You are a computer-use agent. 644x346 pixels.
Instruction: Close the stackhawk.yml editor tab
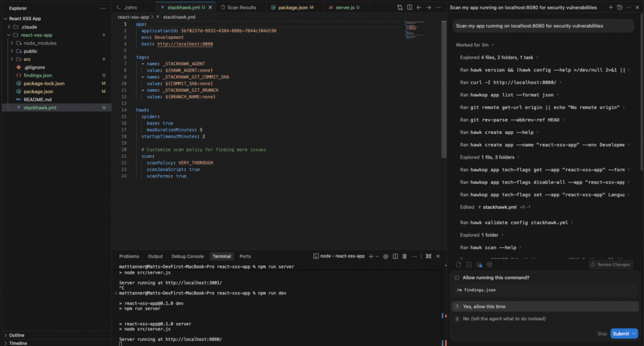click(x=210, y=8)
